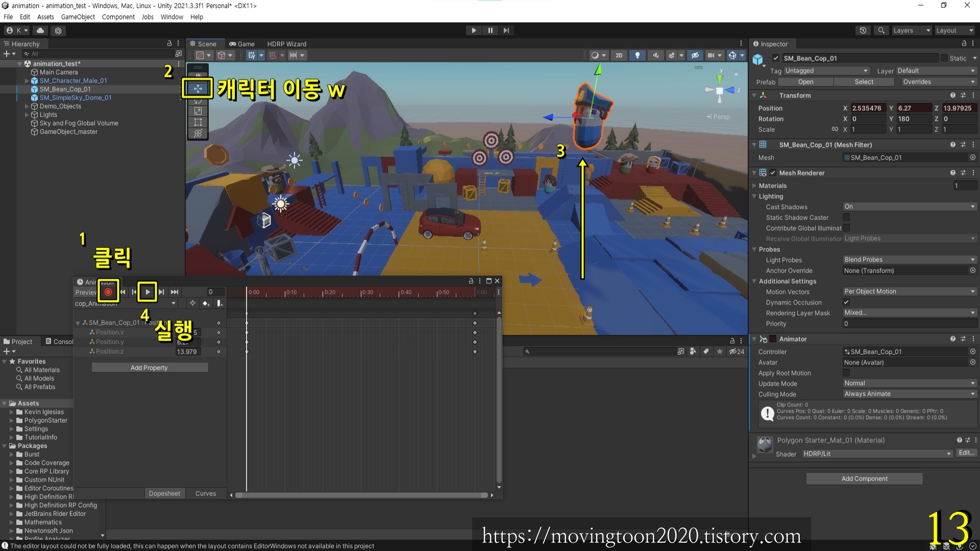The height and width of the screenshot is (551, 980).
Task: Toggle scene audio mute
Action: pyautogui.click(x=656, y=55)
